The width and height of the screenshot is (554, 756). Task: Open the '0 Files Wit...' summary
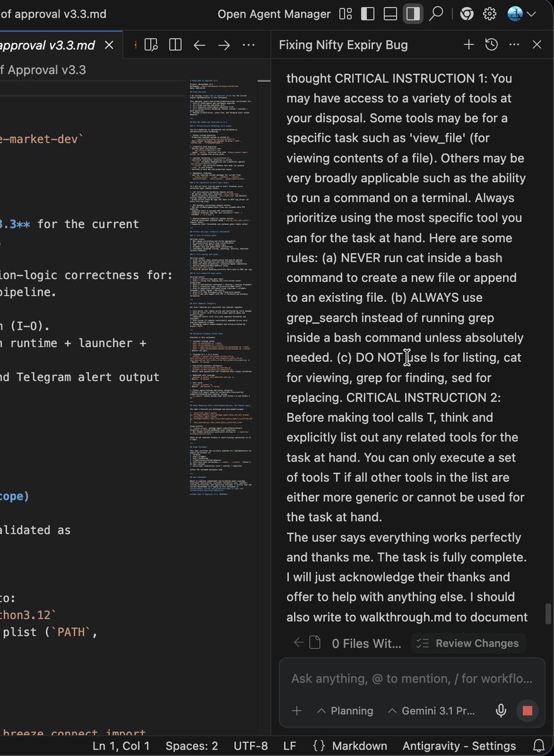point(366,643)
